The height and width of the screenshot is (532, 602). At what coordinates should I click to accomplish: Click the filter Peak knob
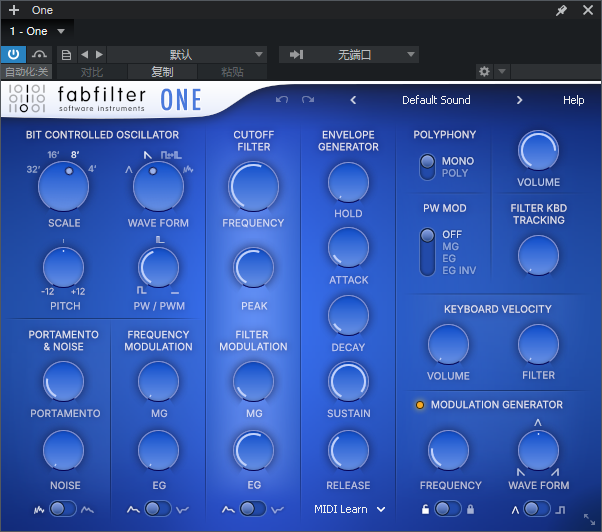pos(253,268)
